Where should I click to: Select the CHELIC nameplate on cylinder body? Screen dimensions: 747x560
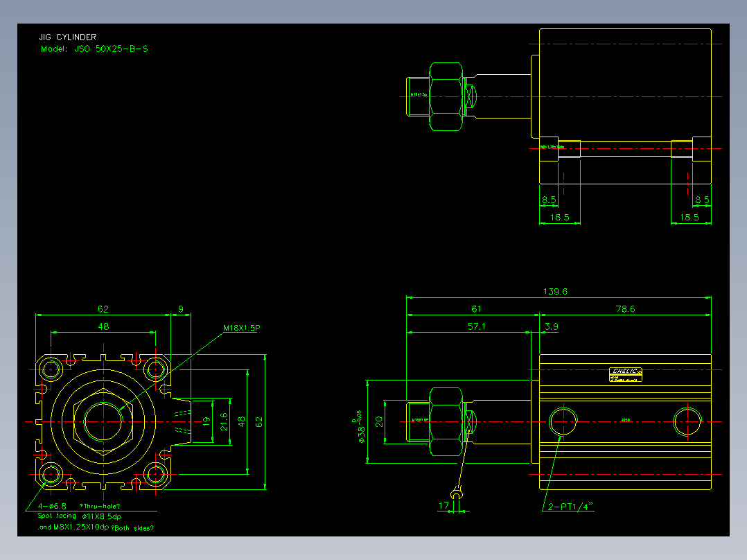(626, 375)
